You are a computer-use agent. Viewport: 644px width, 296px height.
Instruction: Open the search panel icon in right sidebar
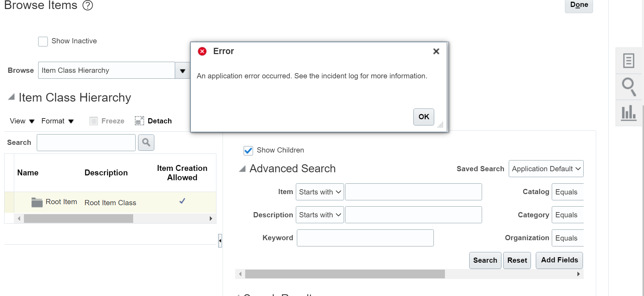[x=629, y=87]
